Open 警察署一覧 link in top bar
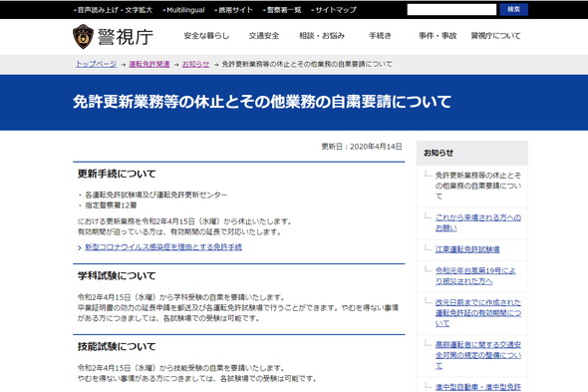This screenshot has height=392, width=588. pos(284,10)
